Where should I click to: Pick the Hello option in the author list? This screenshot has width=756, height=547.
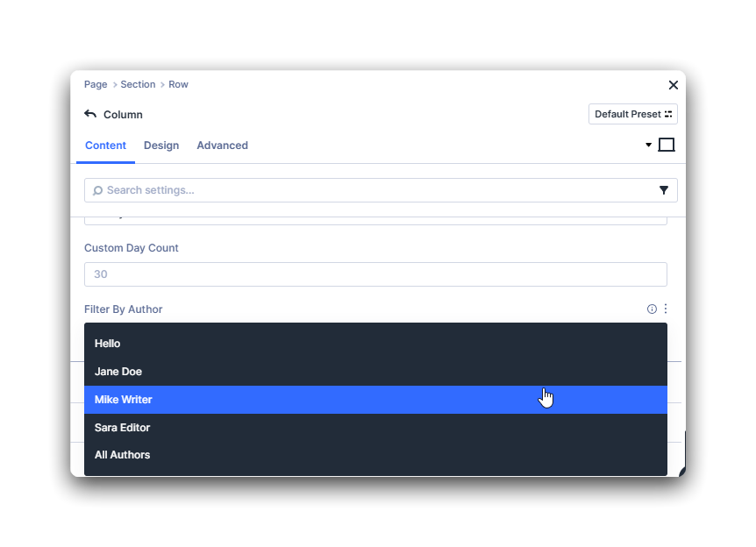[x=107, y=343]
